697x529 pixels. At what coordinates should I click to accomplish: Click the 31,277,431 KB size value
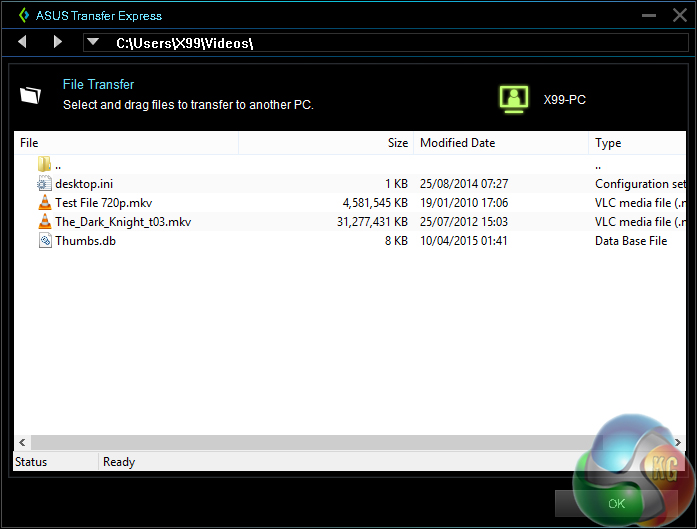[372, 222]
